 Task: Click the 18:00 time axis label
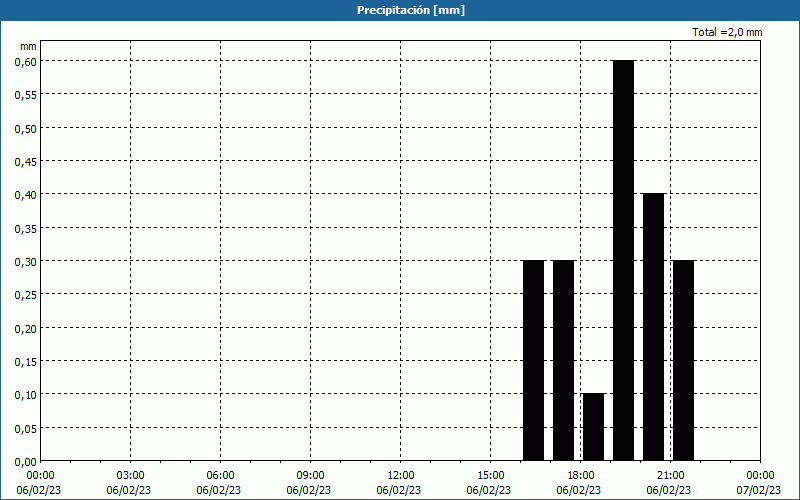581,476
